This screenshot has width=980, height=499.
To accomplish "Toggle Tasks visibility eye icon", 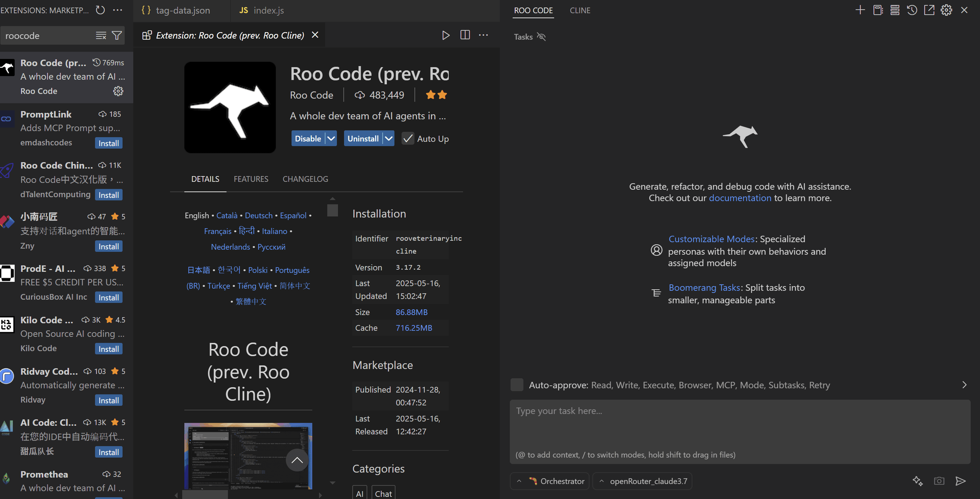I will pyautogui.click(x=541, y=37).
